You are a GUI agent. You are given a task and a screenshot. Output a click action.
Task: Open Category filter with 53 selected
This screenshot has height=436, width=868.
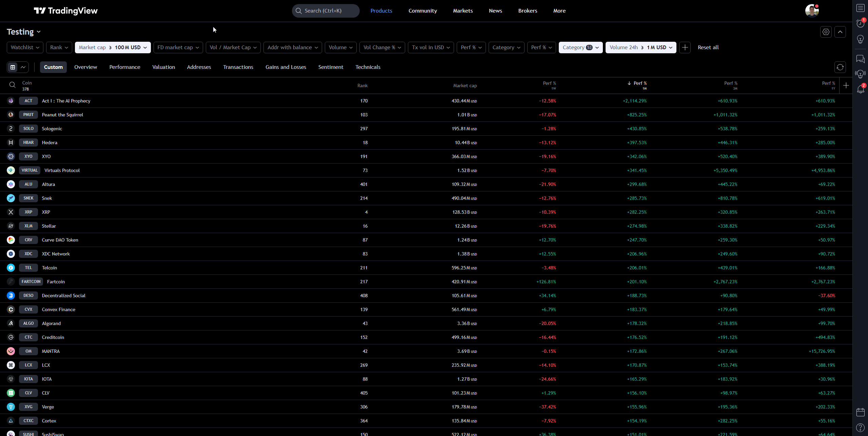(581, 48)
